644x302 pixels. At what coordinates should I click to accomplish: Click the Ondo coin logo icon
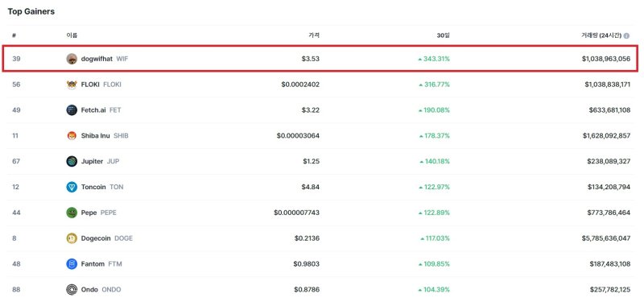click(72, 290)
